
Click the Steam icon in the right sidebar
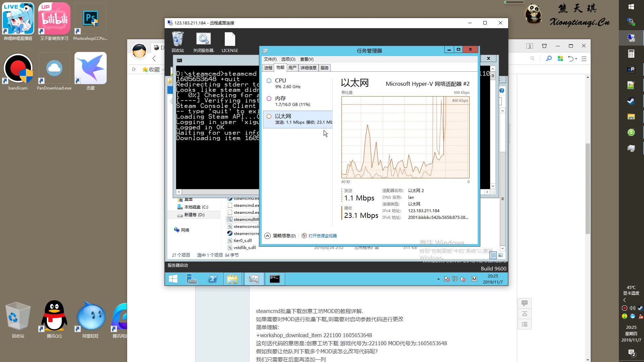[x=631, y=101]
